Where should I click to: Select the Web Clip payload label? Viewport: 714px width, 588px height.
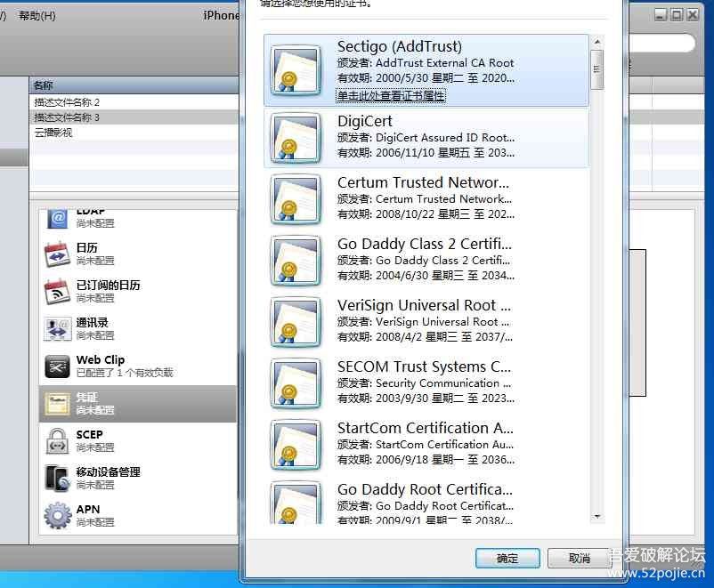tap(101, 359)
